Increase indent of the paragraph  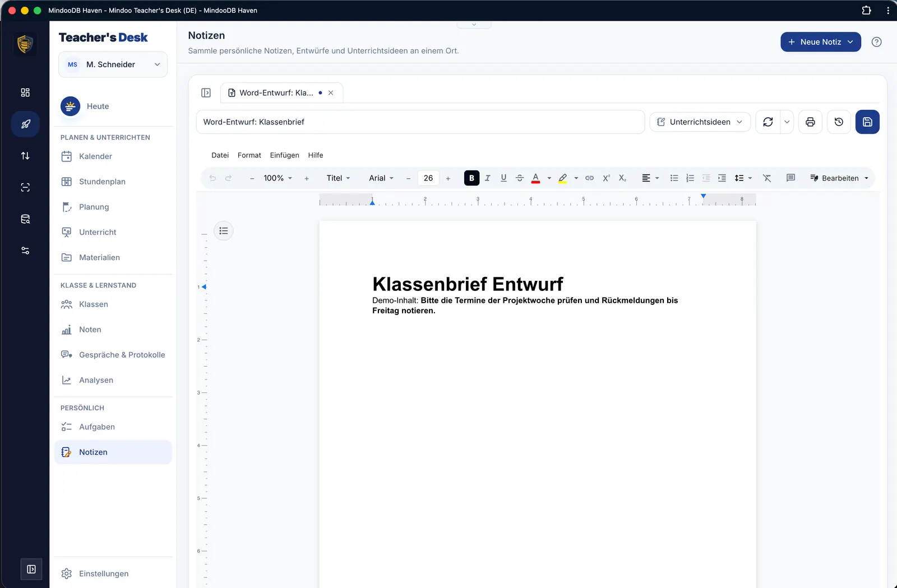pos(722,178)
